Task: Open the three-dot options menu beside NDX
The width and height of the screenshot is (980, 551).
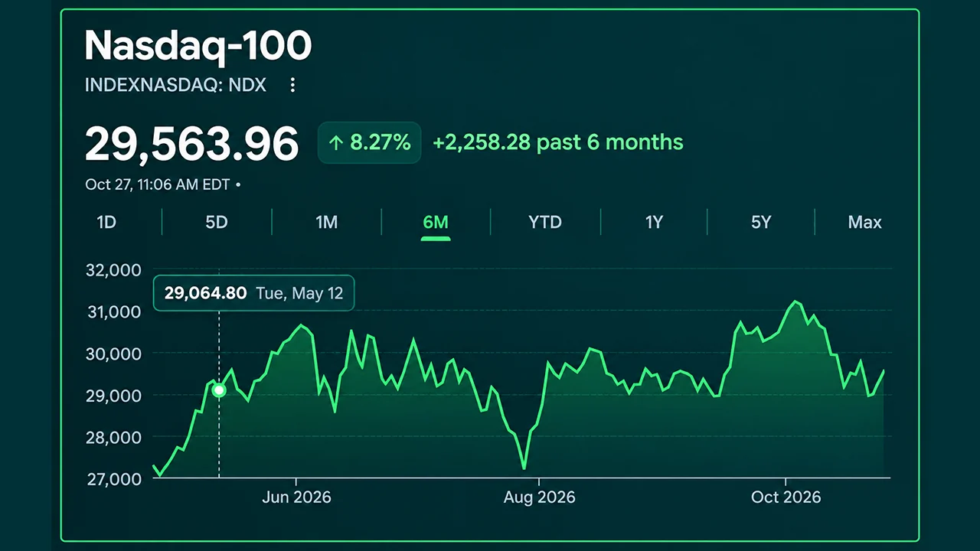Action: (x=292, y=85)
